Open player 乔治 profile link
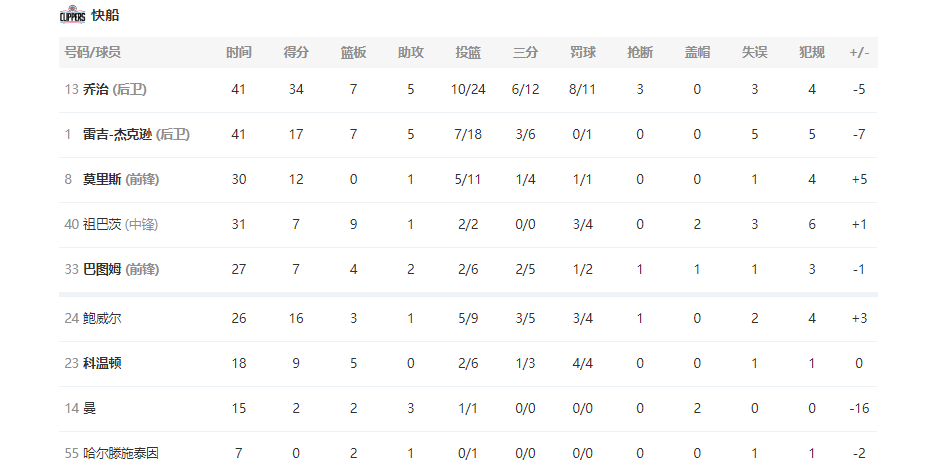The image size is (948, 474). tap(96, 89)
